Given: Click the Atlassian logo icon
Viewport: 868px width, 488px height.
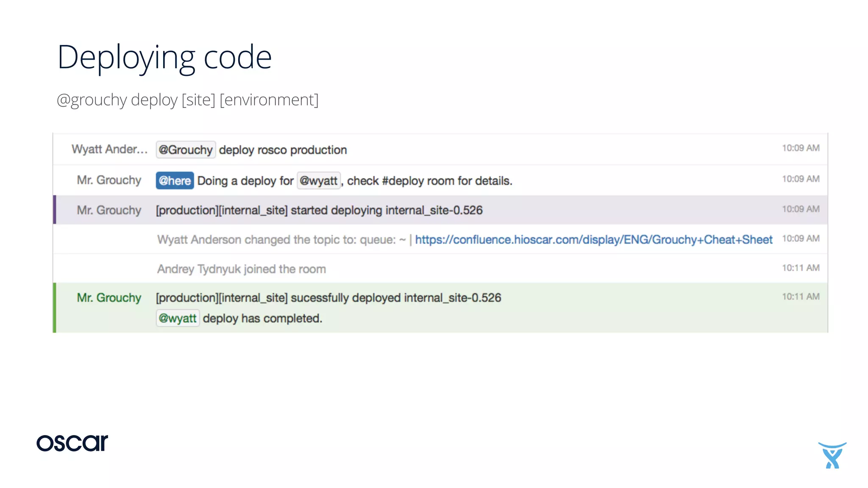Looking at the screenshot, I should tap(832, 455).
